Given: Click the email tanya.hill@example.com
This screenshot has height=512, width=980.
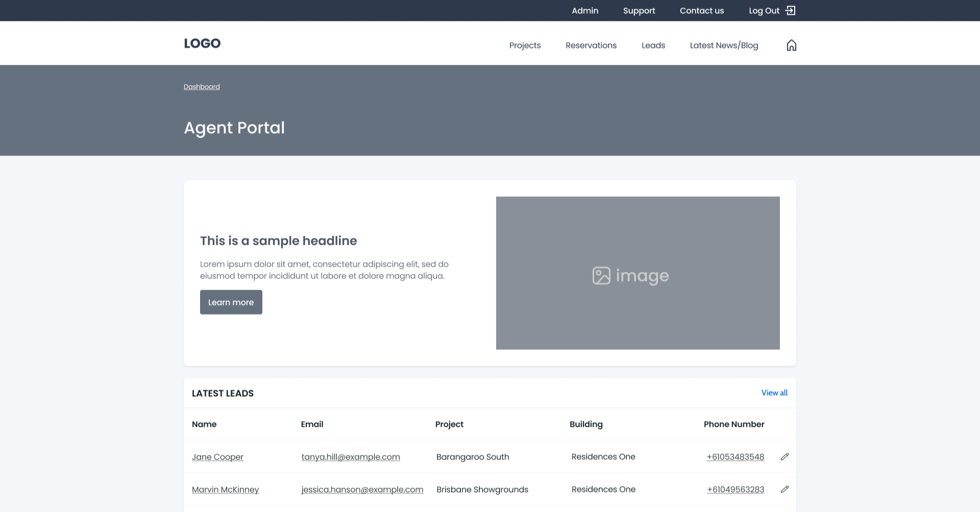Looking at the screenshot, I should pos(351,457).
